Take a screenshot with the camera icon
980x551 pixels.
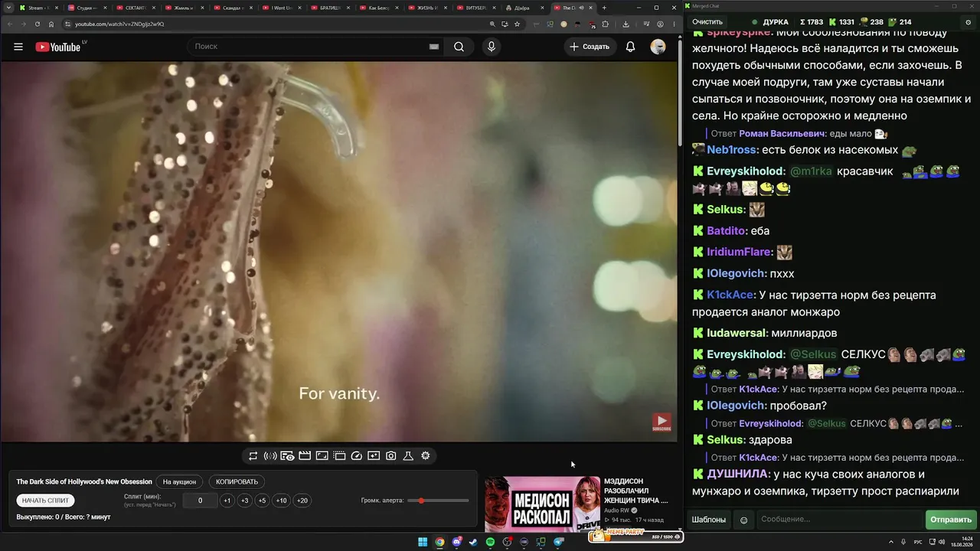click(391, 456)
